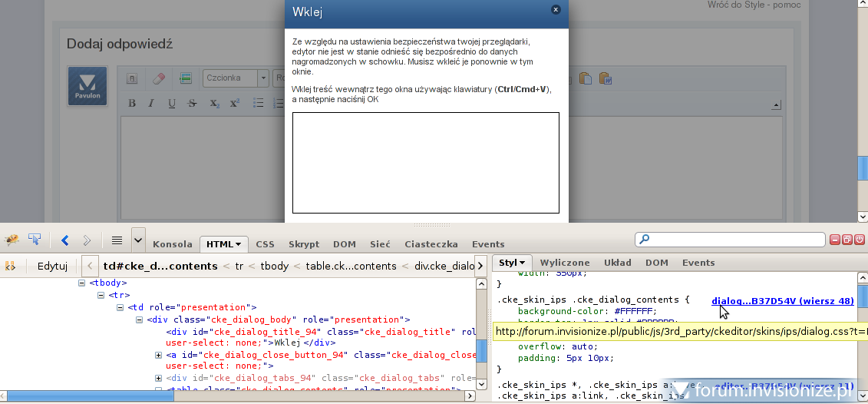
Task: Toggle Underline formatting in the editor toolbar
Action: click(x=172, y=104)
